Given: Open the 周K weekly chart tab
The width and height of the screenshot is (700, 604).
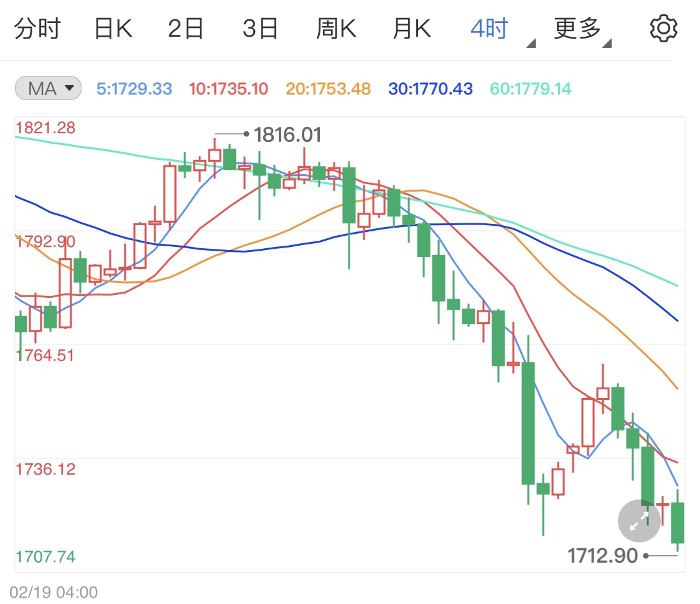Looking at the screenshot, I should coord(336,29).
